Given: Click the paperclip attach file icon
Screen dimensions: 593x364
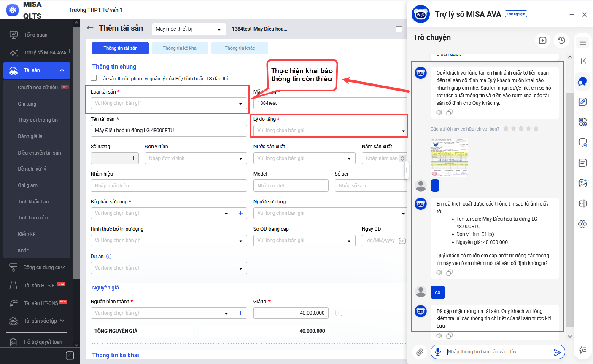Looking at the screenshot, I should [x=420, y=352].
